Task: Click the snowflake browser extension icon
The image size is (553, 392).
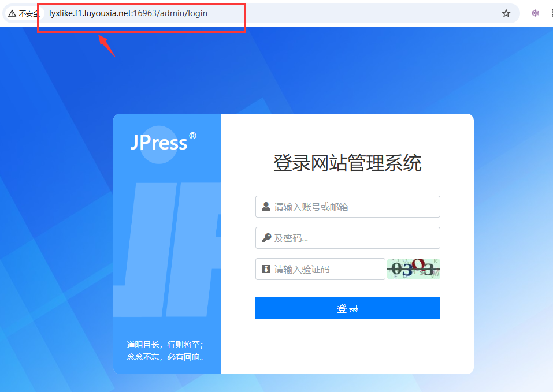Action: coord(535,13)
